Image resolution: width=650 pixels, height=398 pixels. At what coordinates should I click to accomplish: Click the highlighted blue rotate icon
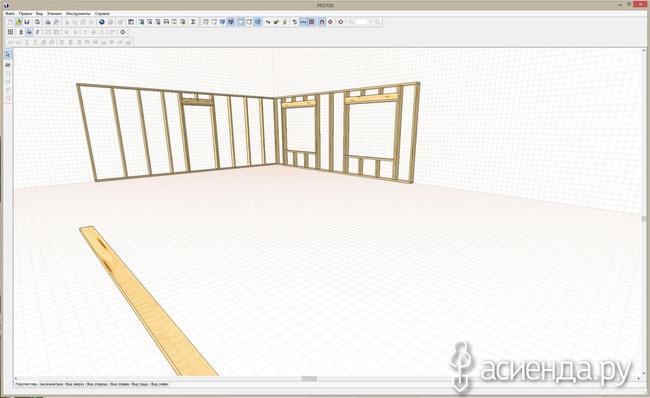pos(29,32)
